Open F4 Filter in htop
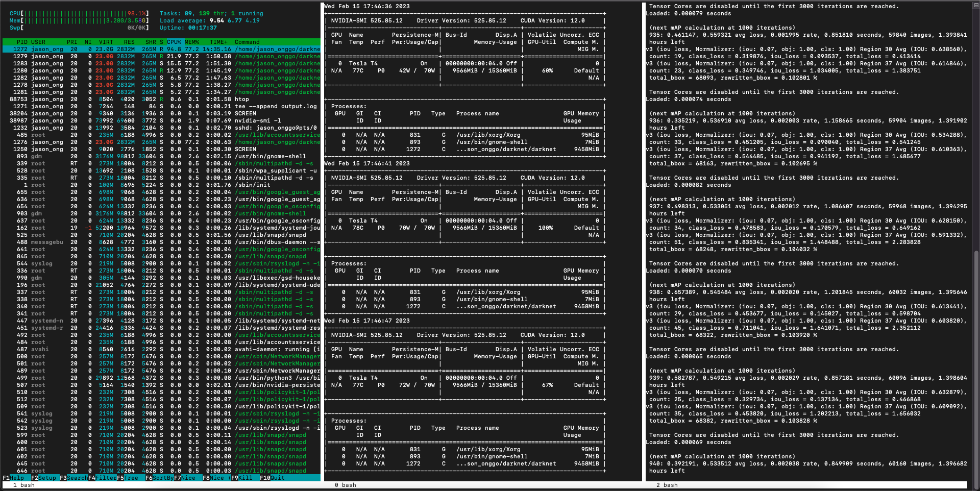Viewport: 980px width, 491px height. (x=103, y=478)
